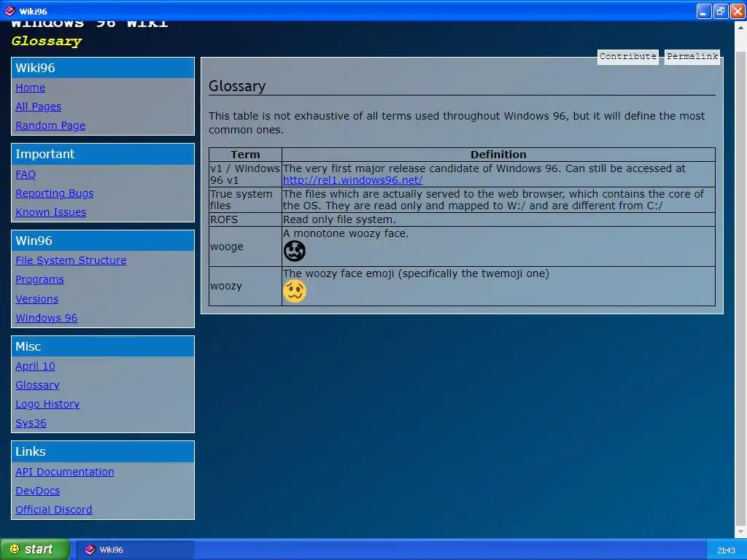Image resolution: width=747 pixels, height=560 pixels.
Task: Click the wooge monotone woozy face image
Action: tap(295, 251)
